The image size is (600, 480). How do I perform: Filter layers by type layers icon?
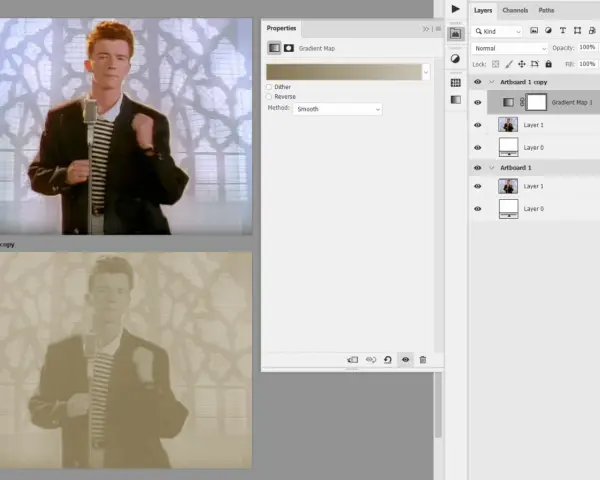pos(562,31)
